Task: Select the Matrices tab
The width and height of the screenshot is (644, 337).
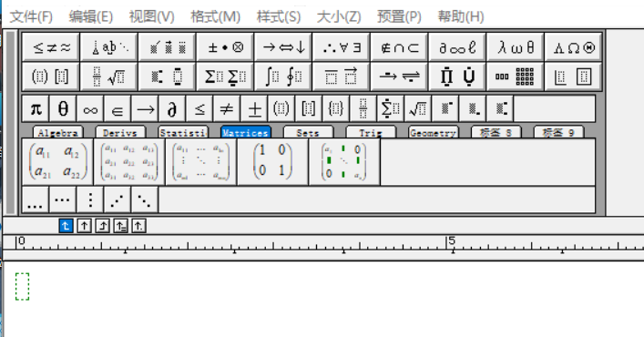Action: (246, 132)
